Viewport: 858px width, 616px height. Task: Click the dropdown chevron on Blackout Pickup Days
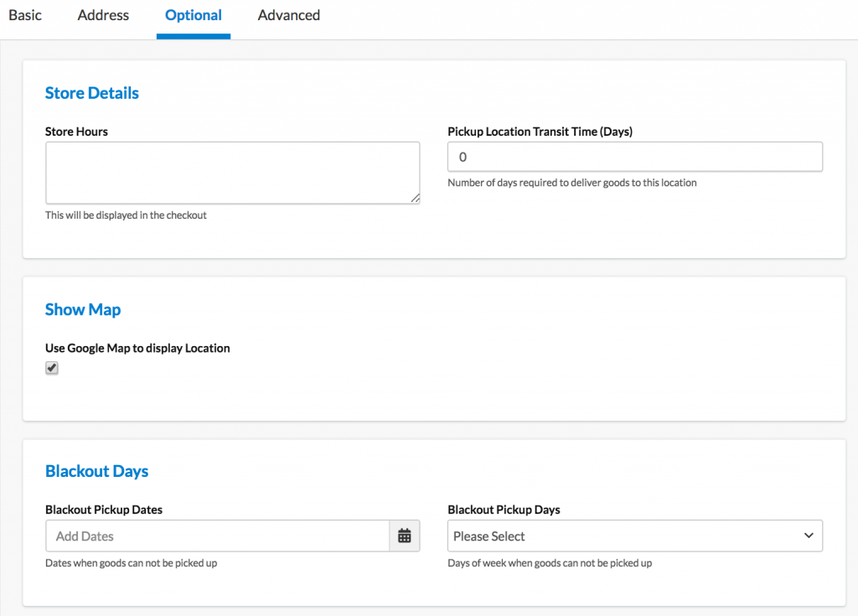click(x=809, y=536)
